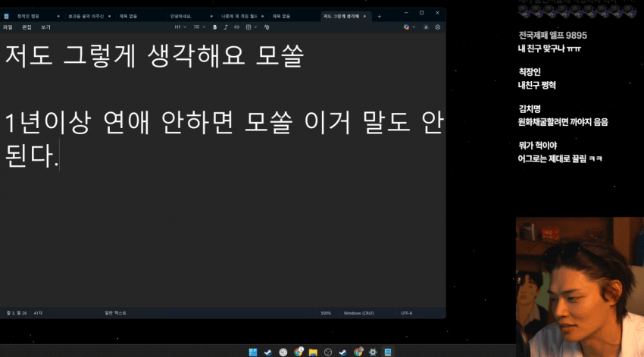Add a new tab with plus button
The image size is (644, 357).
pyautogui.click(x=380, y=15)
